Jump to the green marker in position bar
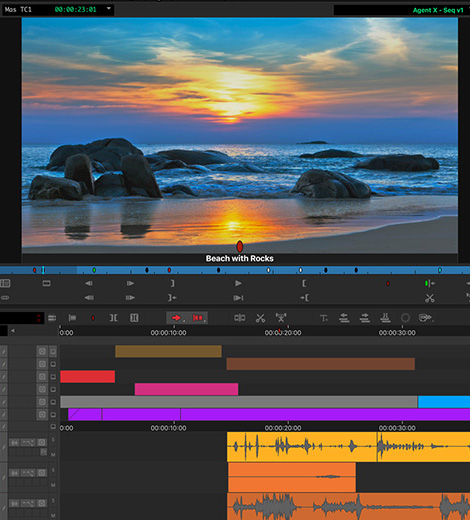This screenshot has height=520, width=470. (94, 270)
